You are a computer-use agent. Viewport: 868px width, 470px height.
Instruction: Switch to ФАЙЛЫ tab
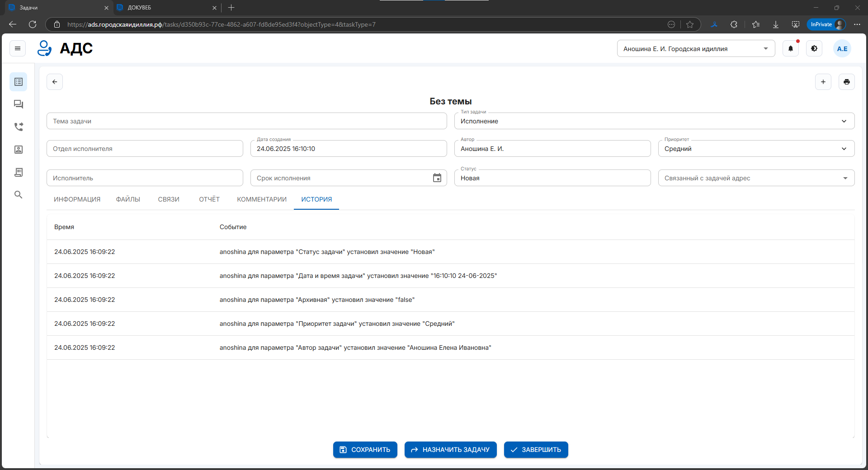click(x=128, y=199)
